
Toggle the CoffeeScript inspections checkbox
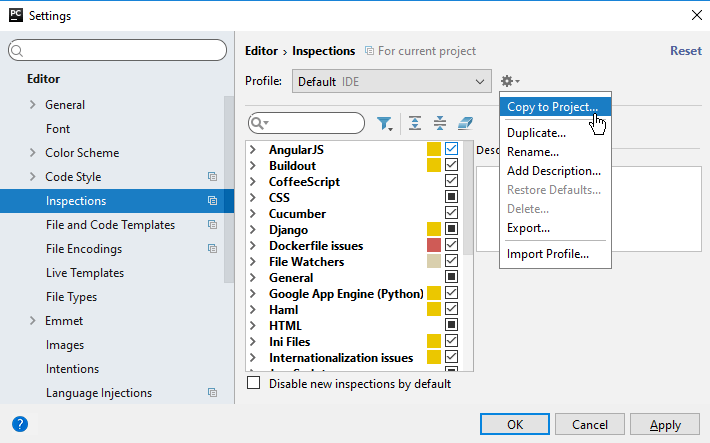point(451,181)
